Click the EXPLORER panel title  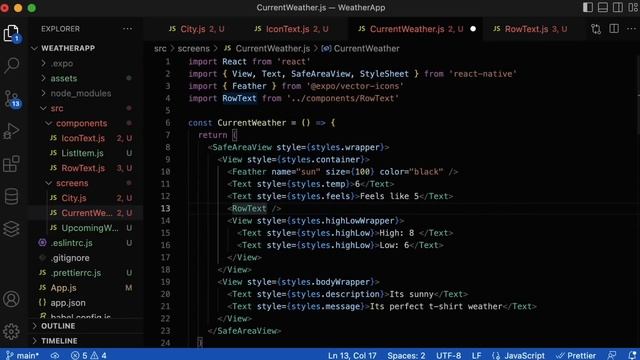[x=60, y=29]
